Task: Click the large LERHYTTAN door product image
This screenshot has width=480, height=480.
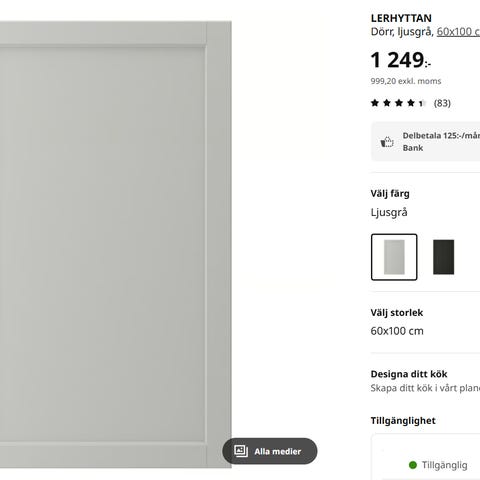Action: [x=116, y=244]
